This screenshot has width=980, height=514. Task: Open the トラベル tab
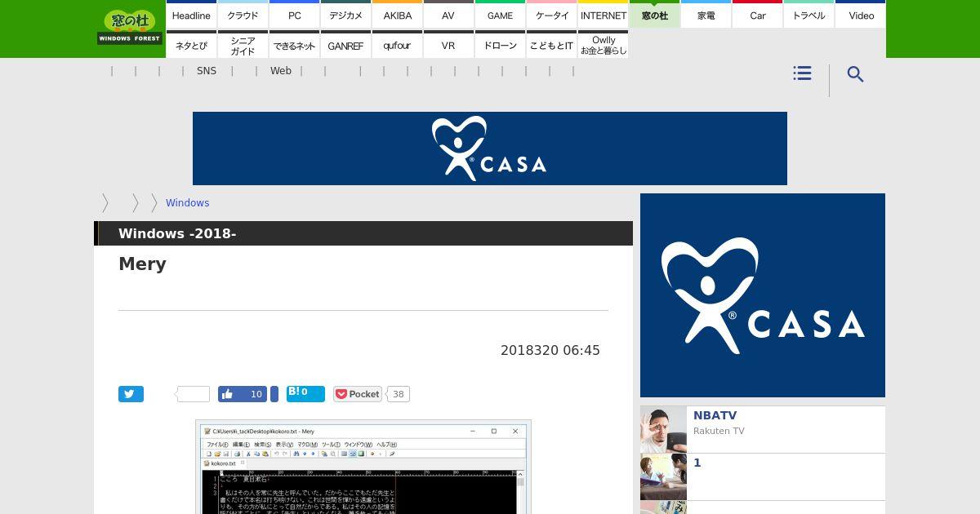click(808, 15)
